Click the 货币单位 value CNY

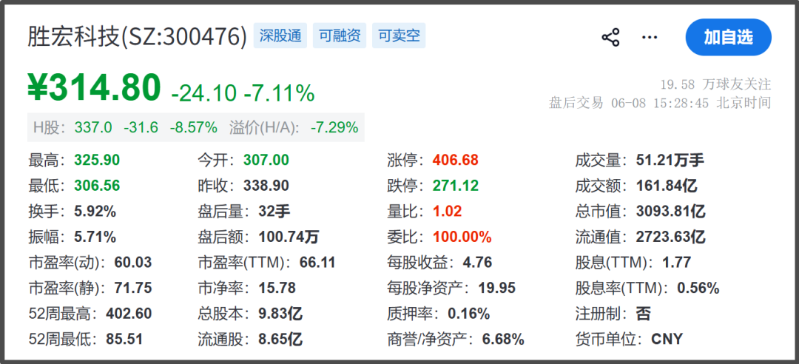coord(667,339)
